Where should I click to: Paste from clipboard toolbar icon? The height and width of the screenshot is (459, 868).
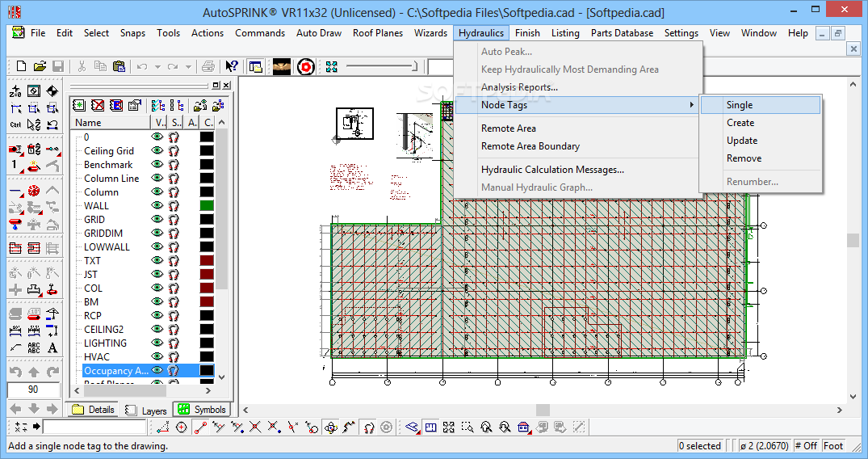119,66
